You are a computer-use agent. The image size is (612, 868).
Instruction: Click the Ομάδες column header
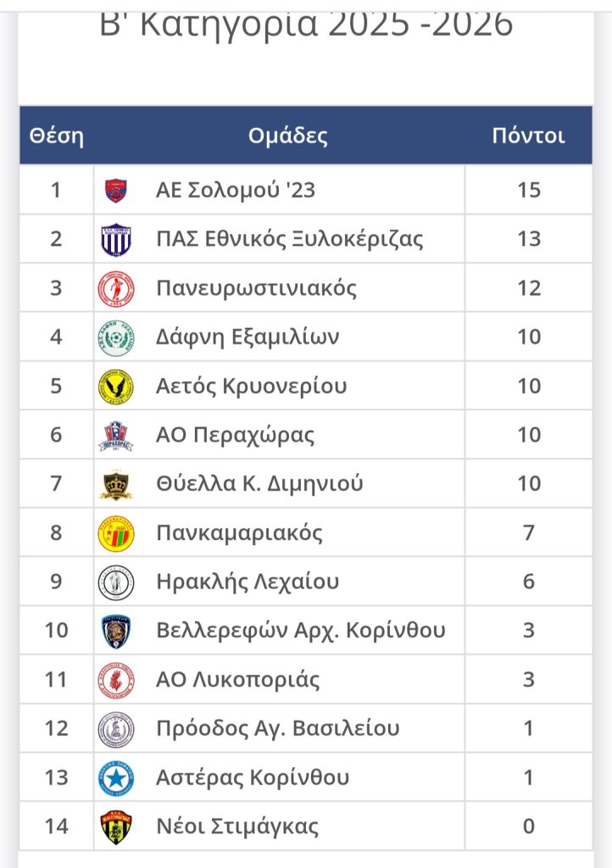[x=288, y=136]
